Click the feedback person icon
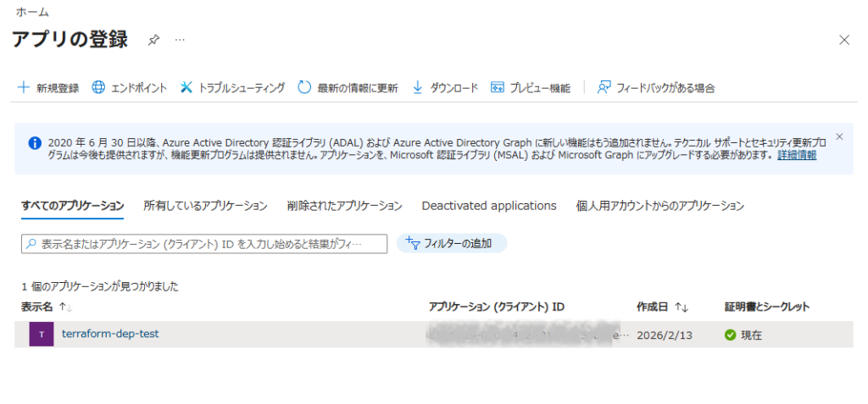Image resolution: width=868 pixels, height=404 pixels. [x=604, y=87]
